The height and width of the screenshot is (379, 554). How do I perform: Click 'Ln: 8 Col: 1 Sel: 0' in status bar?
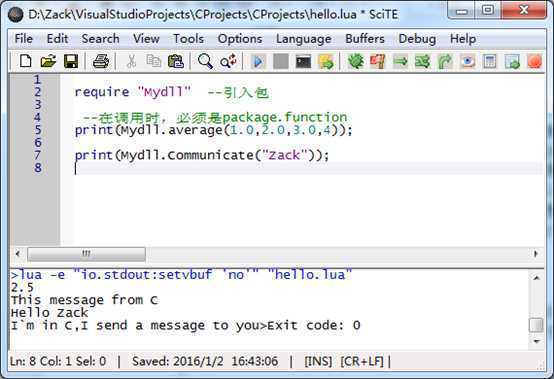click(x=58, y=361)
